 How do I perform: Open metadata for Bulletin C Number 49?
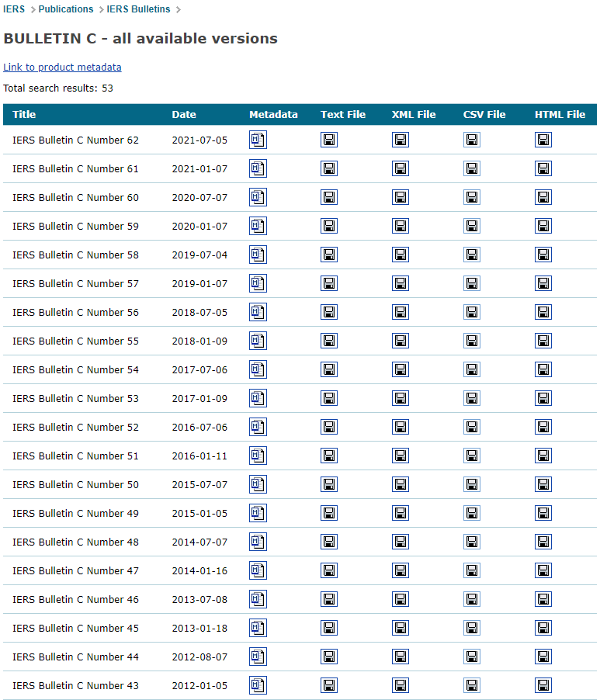[x=258, y=513]
